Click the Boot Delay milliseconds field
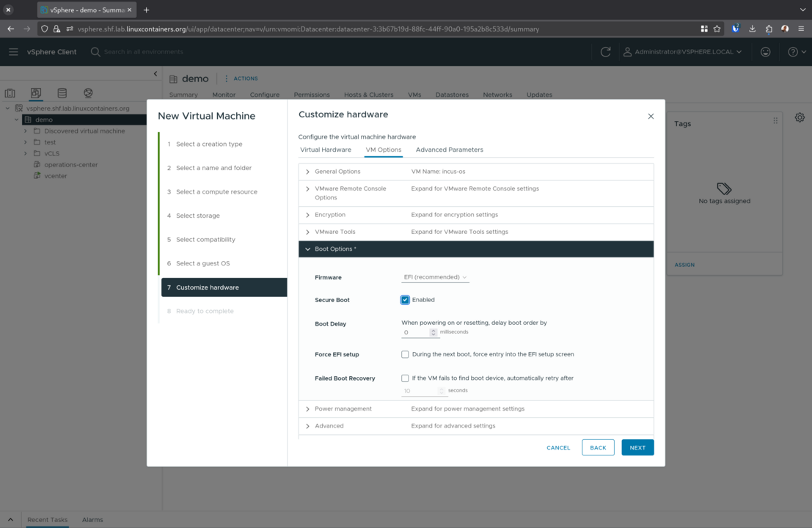 (415, 332)
